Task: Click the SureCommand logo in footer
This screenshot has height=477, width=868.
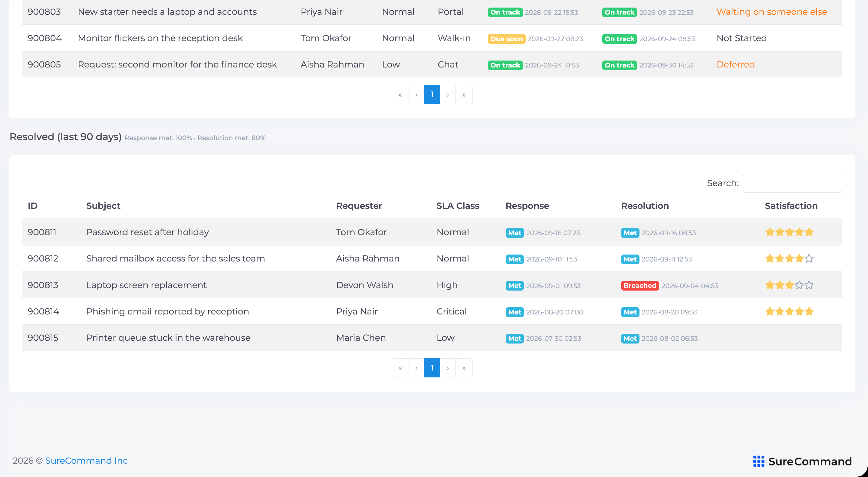Action: (802, 461)
